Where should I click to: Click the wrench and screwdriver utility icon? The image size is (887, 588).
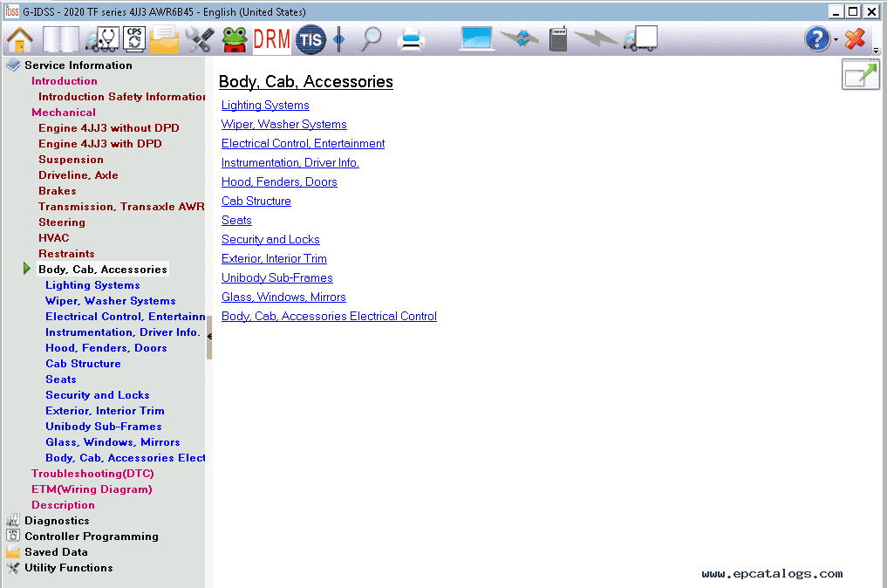[200, 39]
